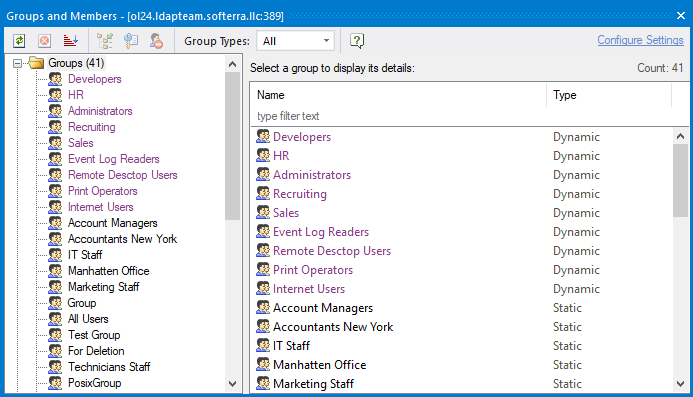The width and height of the screenshot is (693, 397).
Task: Click the Name column header
Action: [x=400, y=95]
